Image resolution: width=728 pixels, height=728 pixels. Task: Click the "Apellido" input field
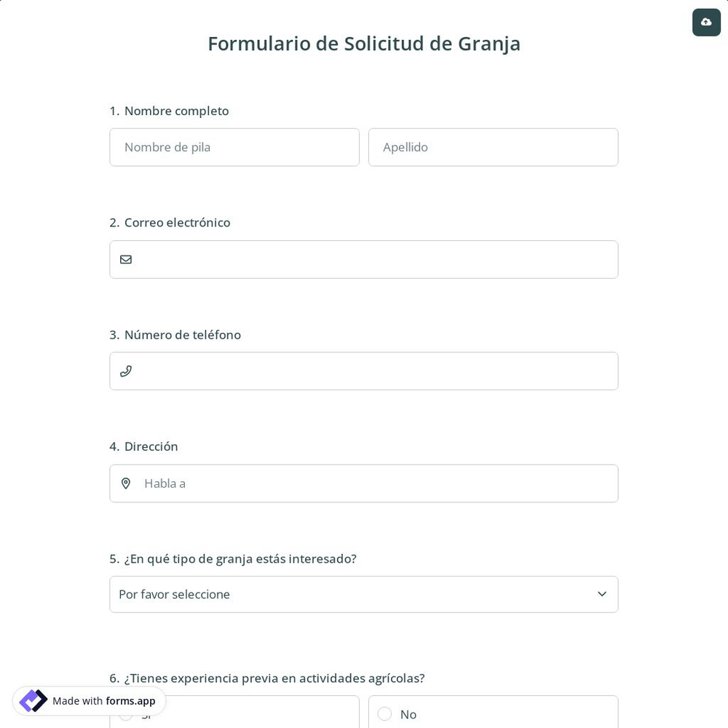[494, 147]
